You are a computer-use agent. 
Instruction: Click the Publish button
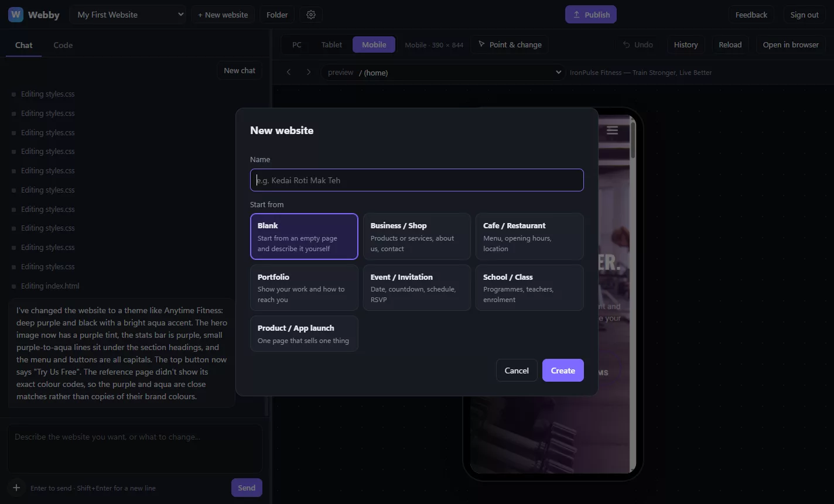591,15
